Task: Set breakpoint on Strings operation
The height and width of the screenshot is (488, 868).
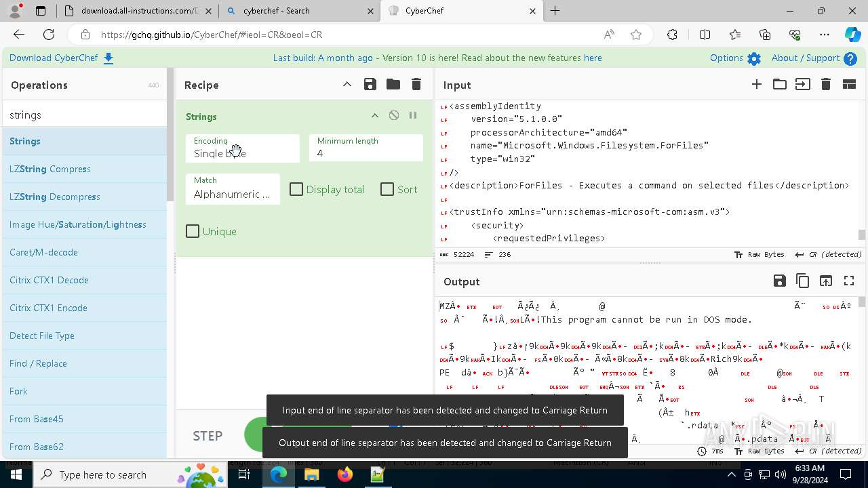Action: [x=413, y=116]
